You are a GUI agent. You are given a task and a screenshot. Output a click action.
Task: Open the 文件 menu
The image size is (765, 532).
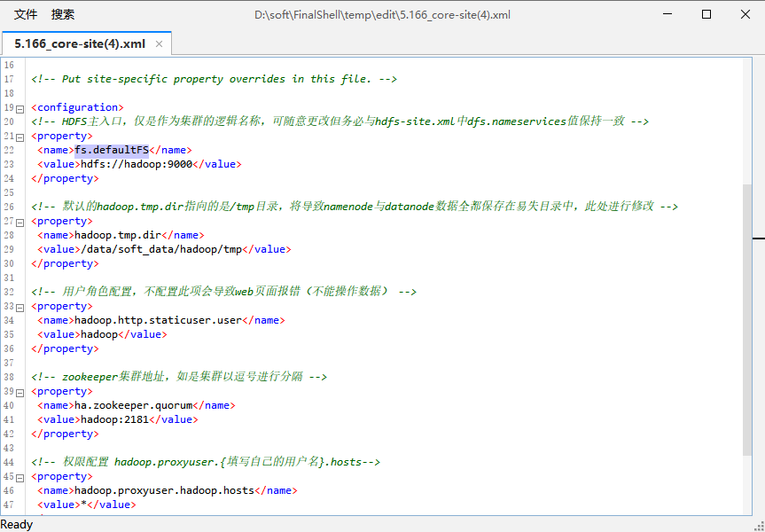25,14
